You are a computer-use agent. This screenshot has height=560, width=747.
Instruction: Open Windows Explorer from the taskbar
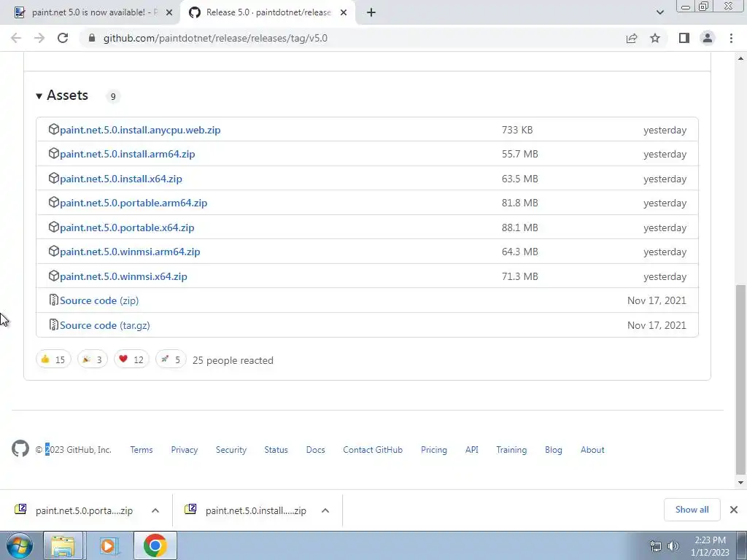(63, 545)
